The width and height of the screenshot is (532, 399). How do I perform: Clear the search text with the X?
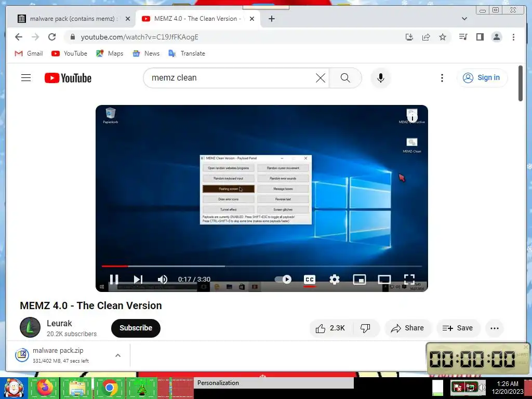pos(320,78)
